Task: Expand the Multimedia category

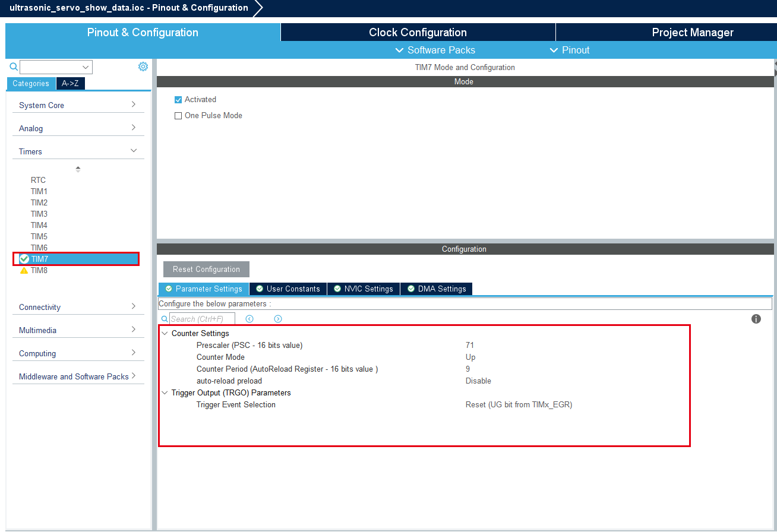Action: click(78, 330)
